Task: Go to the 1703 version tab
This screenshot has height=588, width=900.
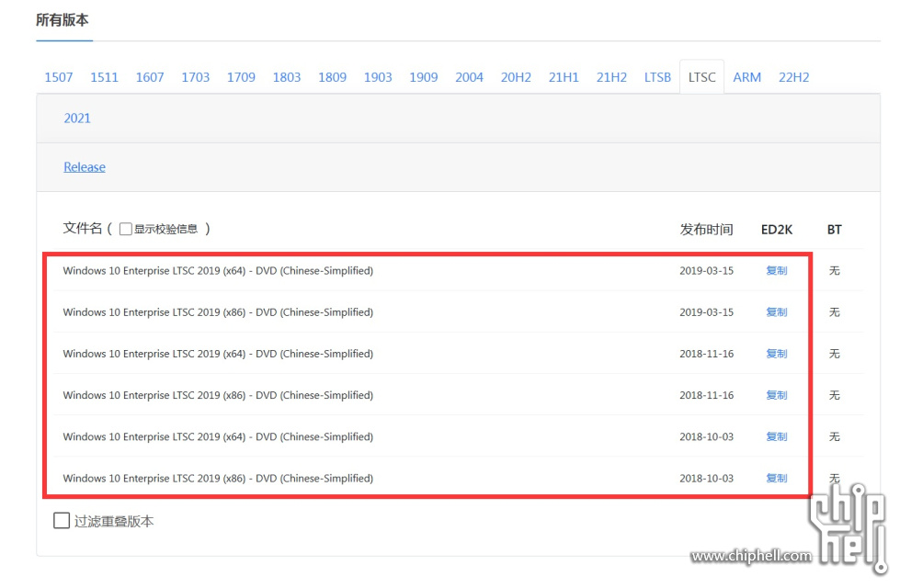Action: (196, 77)
